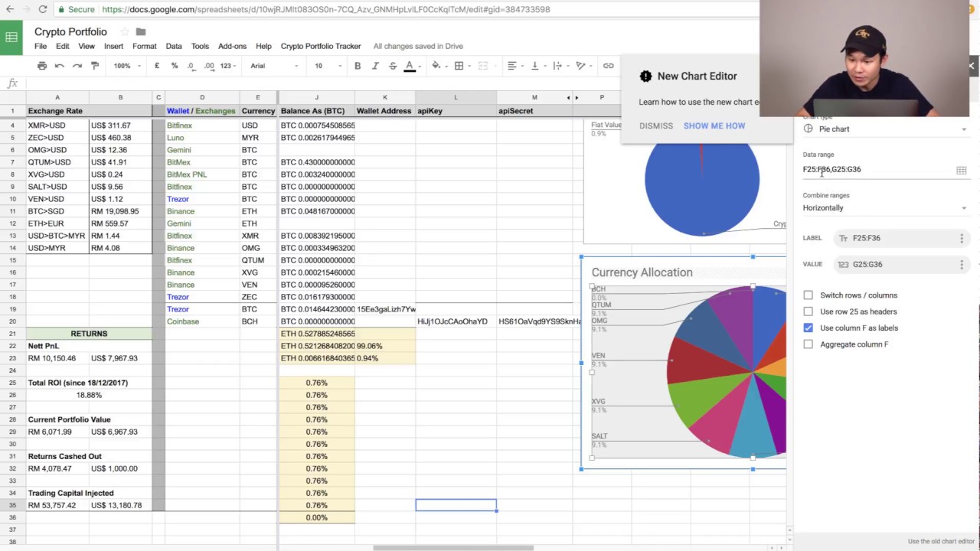Uncheck Use column F as labels

[808, 328]
